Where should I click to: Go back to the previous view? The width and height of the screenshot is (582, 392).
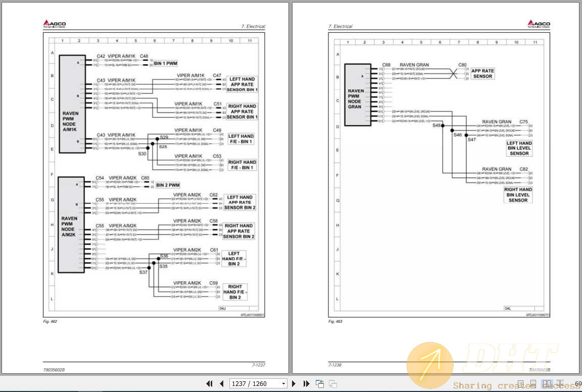tap(320, 383)
